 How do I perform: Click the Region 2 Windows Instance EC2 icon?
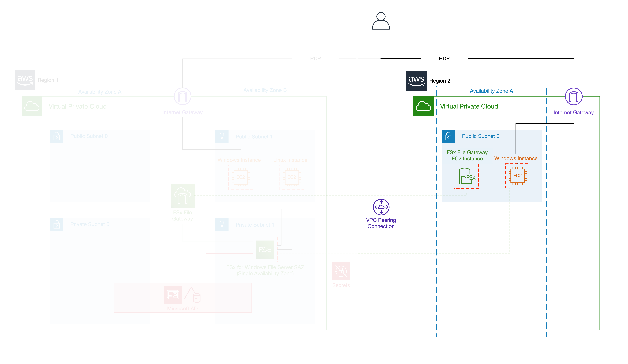(517, 176)
